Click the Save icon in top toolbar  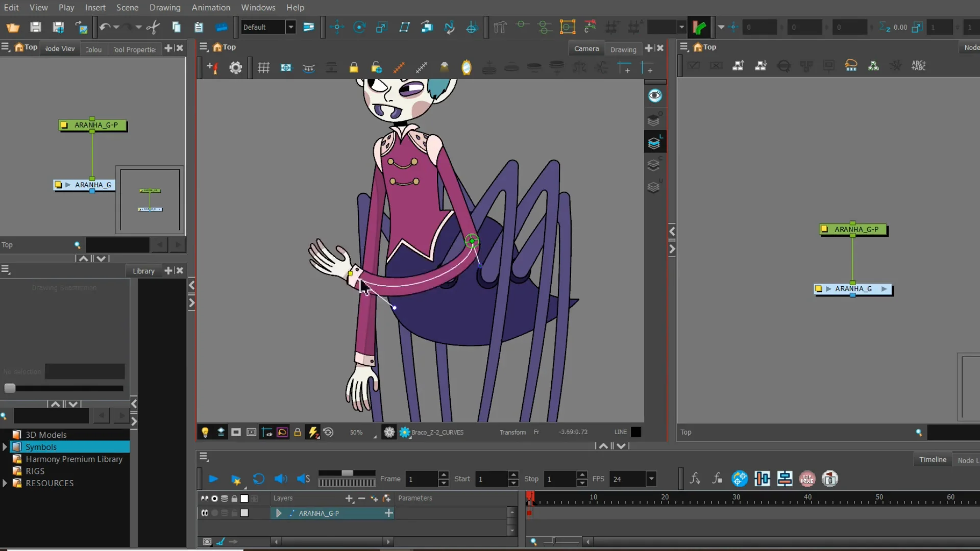click(x=35, y=27)
